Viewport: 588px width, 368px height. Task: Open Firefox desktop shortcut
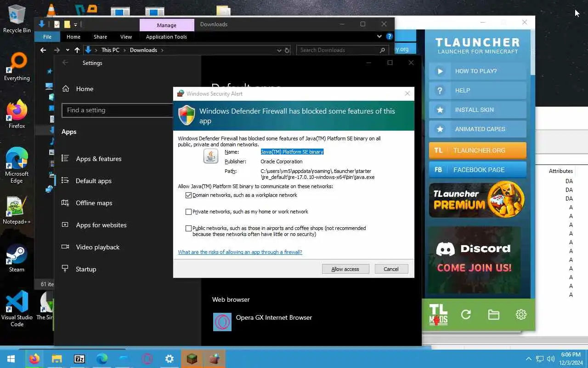tap(17, 114)
